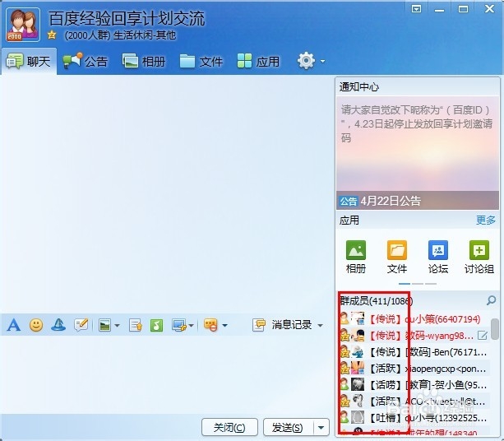Click the green music note icon
Viewport: 504px width, 441px height.
pos(156,325)
